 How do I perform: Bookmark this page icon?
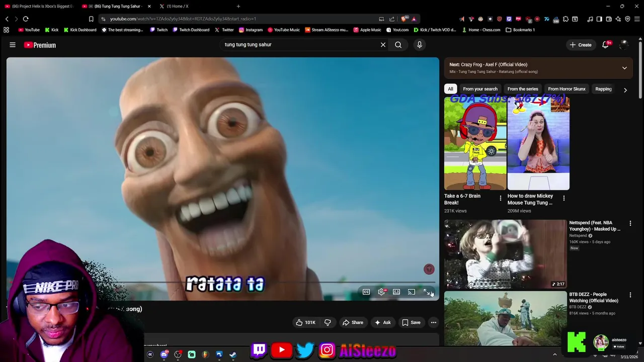pos(91,19)
